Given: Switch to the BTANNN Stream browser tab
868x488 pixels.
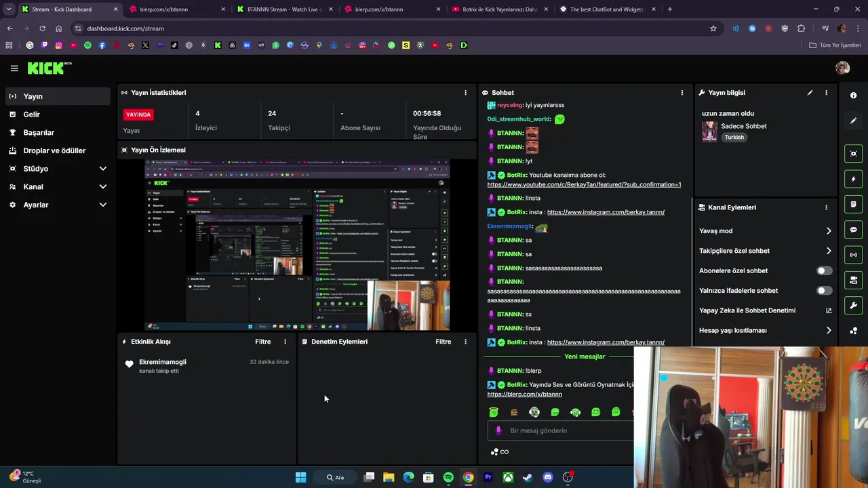Looking at the screenshot, I should (284, 9).
